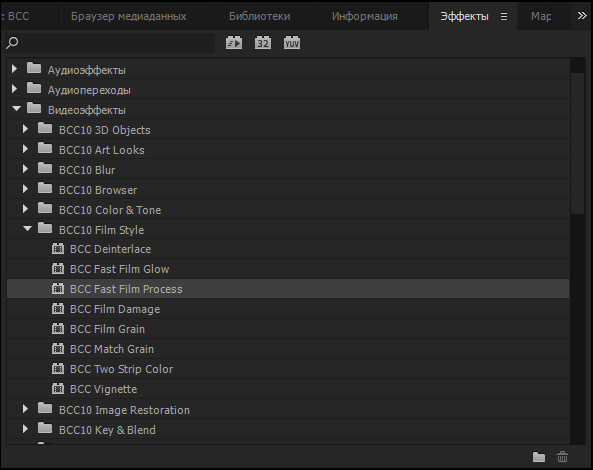
Task: Create a new custom bin folder
Action: coord(539,457)
